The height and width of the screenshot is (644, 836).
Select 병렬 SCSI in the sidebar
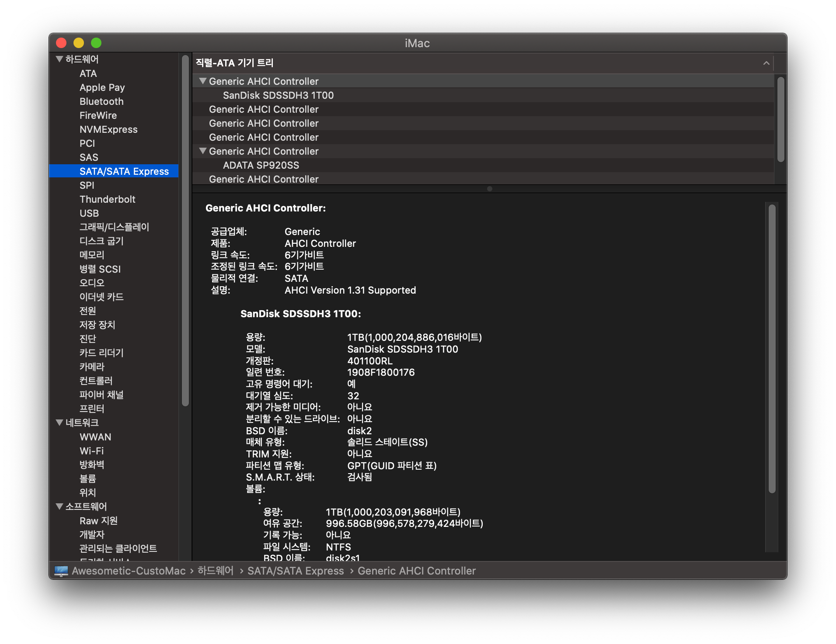pos(100,269)
